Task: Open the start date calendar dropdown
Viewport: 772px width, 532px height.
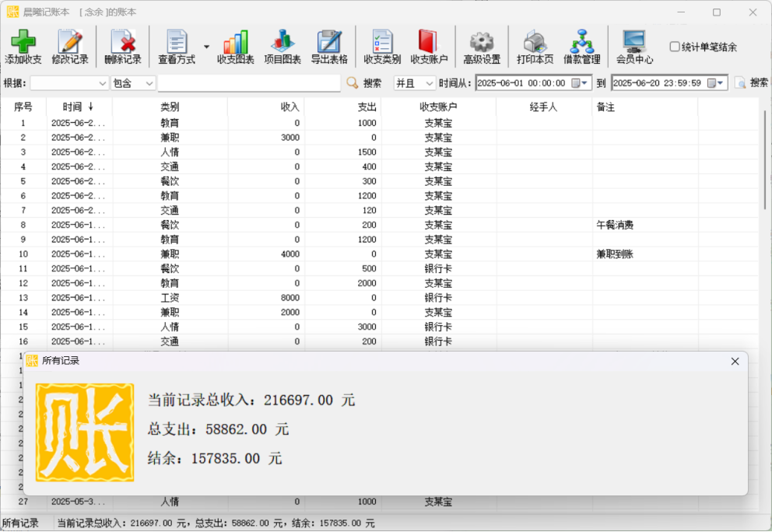Action: (580, 83)
